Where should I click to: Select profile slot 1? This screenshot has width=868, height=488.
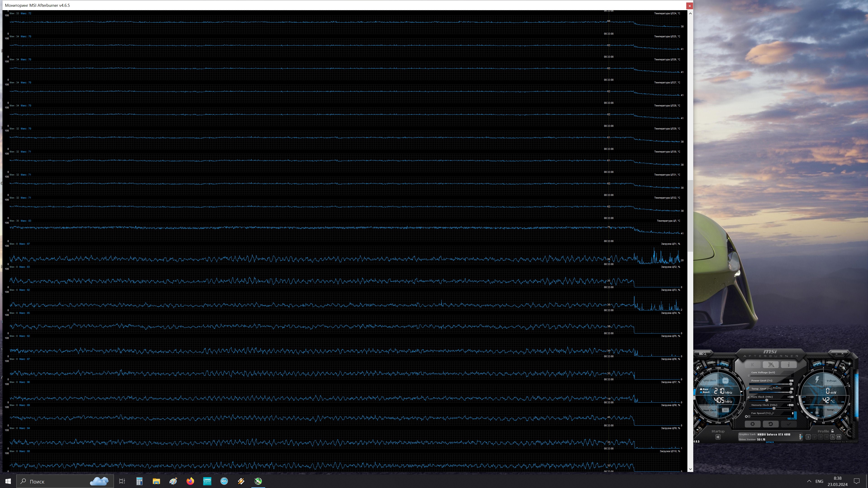808,437
